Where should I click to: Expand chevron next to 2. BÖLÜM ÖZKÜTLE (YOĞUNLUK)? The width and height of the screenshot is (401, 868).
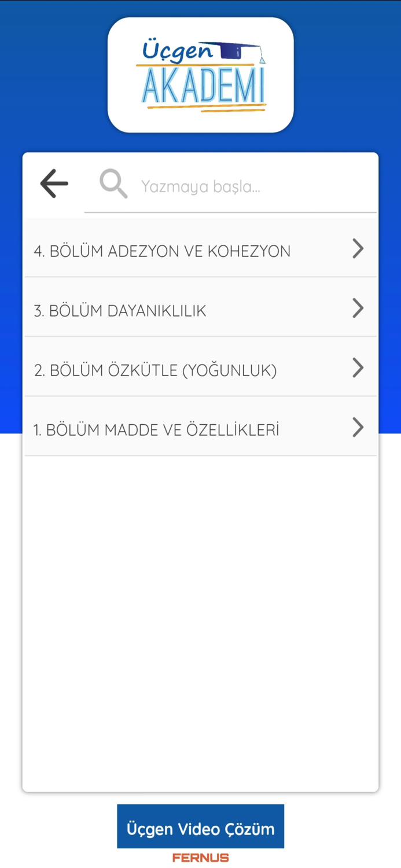pyautogui.click(x=358, y=367)
